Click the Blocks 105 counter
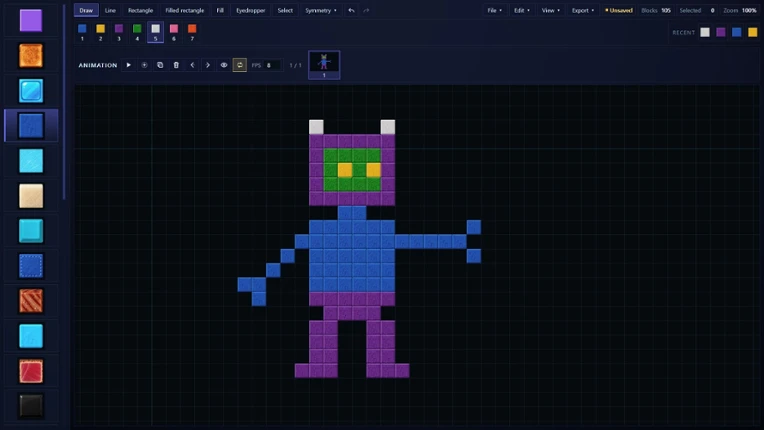 point(656,10)
